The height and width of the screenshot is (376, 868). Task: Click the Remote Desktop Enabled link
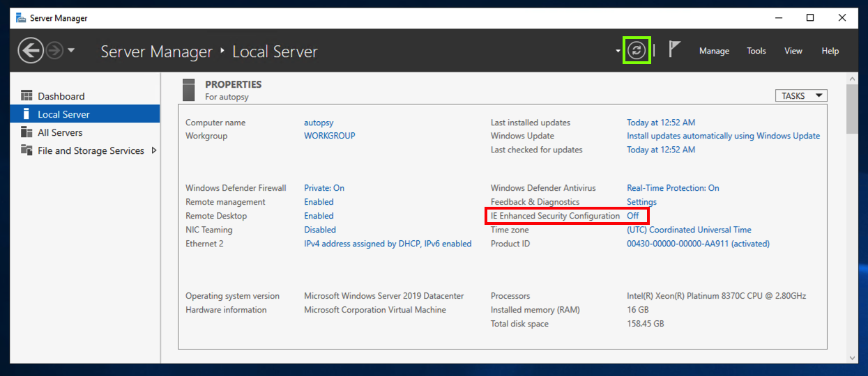coord(319,216)
